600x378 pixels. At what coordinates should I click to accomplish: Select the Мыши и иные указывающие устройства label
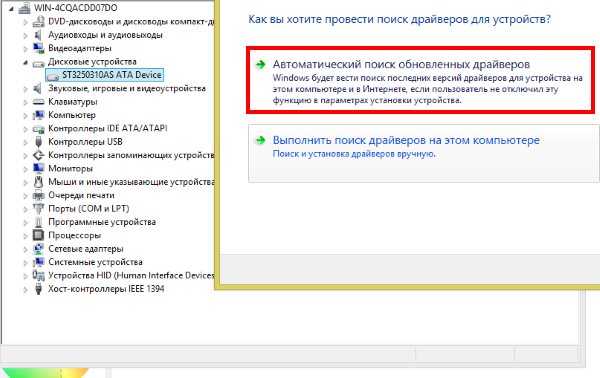pos(131,182)
